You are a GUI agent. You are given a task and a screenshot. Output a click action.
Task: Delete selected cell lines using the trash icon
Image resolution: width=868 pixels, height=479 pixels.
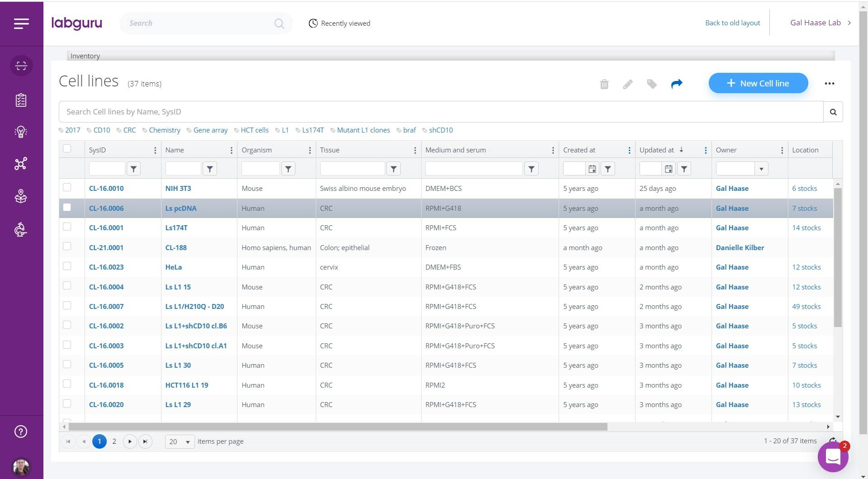(x=604, y=84)
